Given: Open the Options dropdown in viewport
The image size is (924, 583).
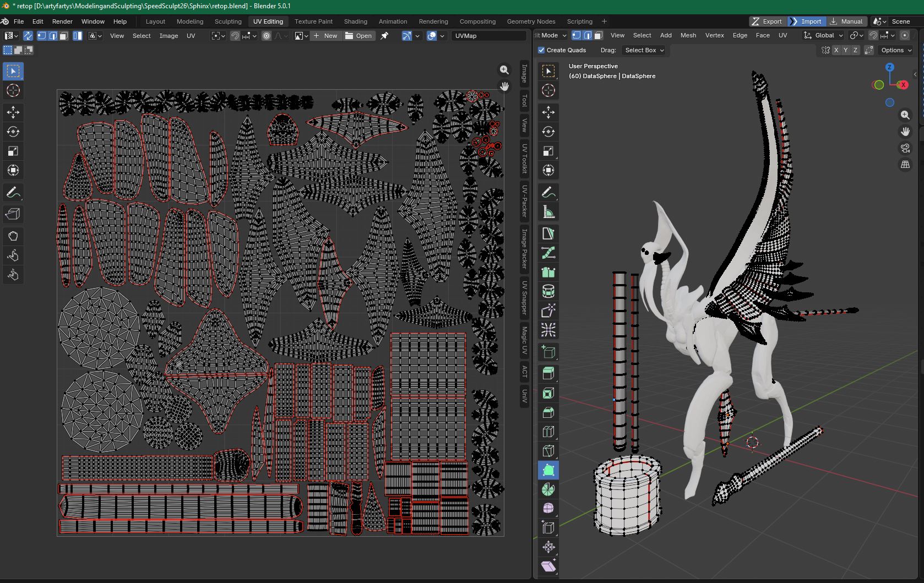Looking at the screenshot, I should (896, 50).
